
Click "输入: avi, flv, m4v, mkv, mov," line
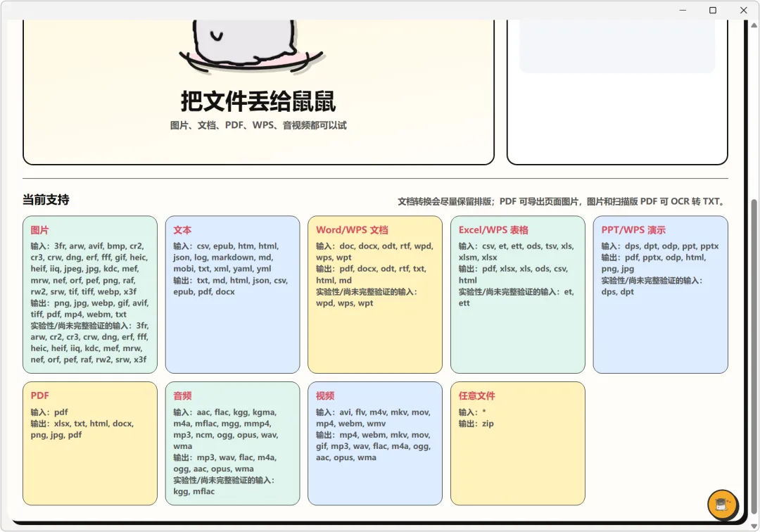373,412
